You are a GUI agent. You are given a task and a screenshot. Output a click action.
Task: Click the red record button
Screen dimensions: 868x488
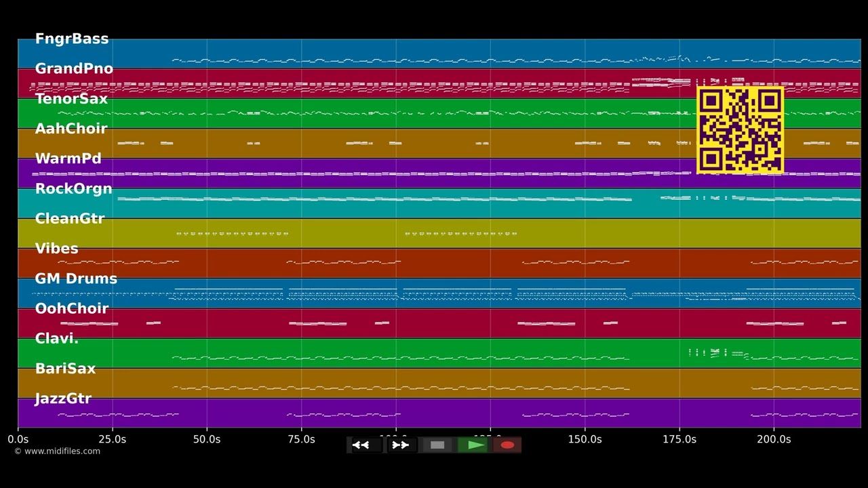(x=507, y=445)
